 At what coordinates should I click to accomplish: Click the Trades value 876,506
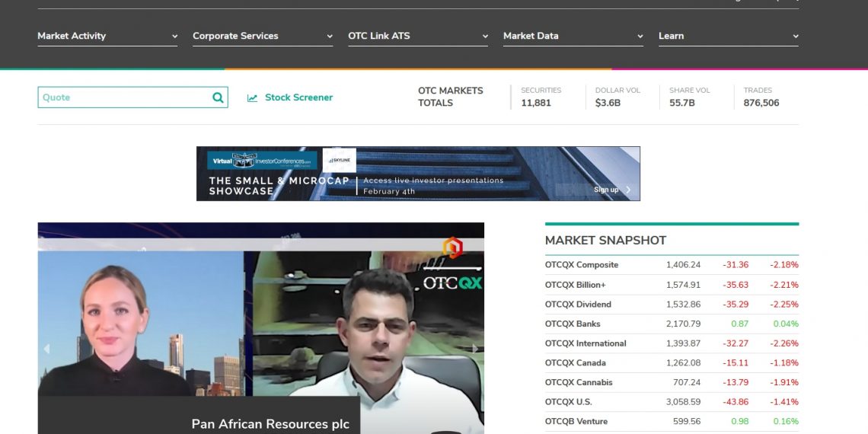(x=761, y=103)
